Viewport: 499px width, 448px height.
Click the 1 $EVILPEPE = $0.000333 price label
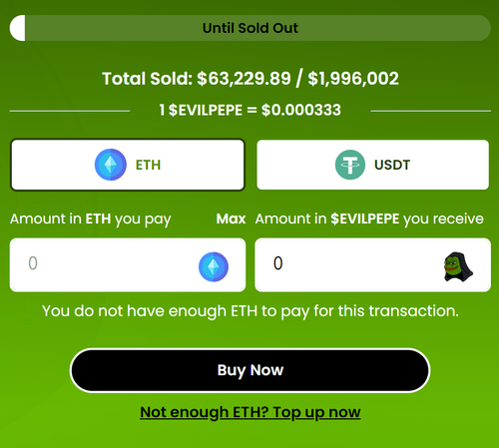(250, 110)
